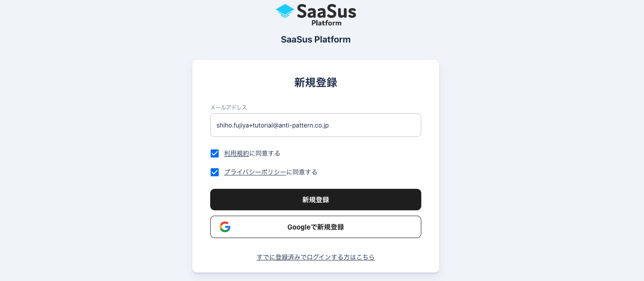Viewport: 644px width, 281px height.
Task: Click the 新規登録 card heading
Action: point(316,82)
